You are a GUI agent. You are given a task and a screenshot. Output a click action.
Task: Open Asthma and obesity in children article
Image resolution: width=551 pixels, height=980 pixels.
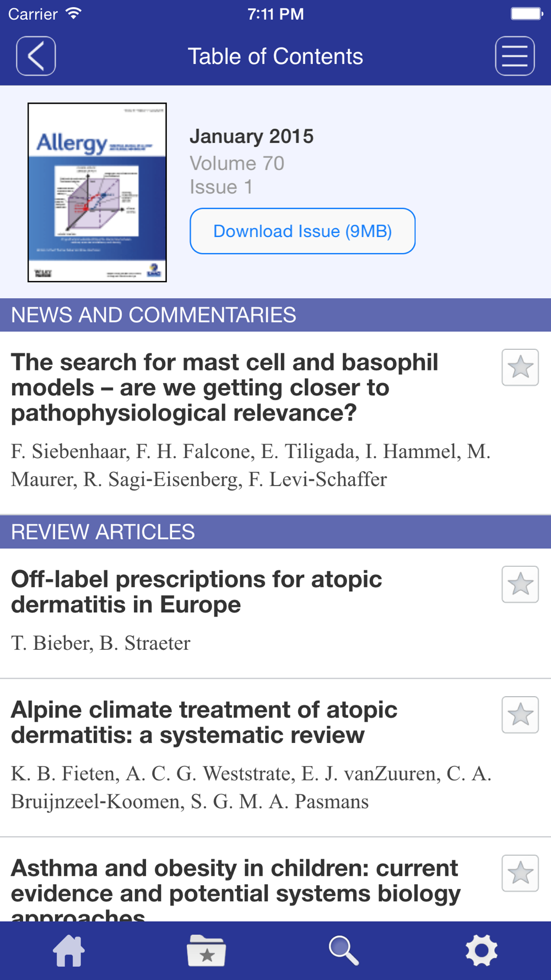235,881
